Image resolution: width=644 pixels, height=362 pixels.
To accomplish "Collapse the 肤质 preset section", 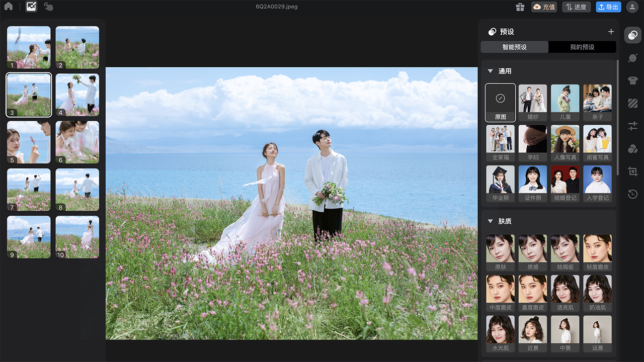I will pyautogui.click(x=490, y=221).
